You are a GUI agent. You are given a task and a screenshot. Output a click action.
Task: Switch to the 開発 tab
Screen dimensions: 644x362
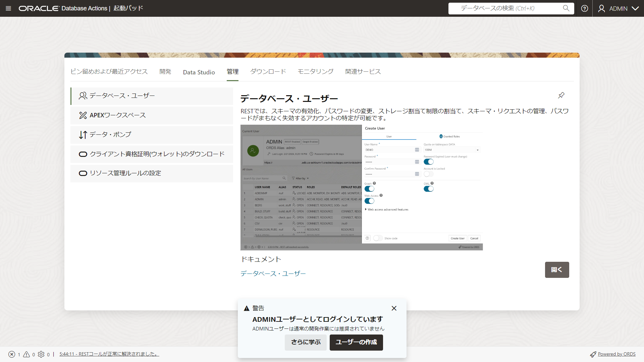pyautogui.click(x=165, y=72)
